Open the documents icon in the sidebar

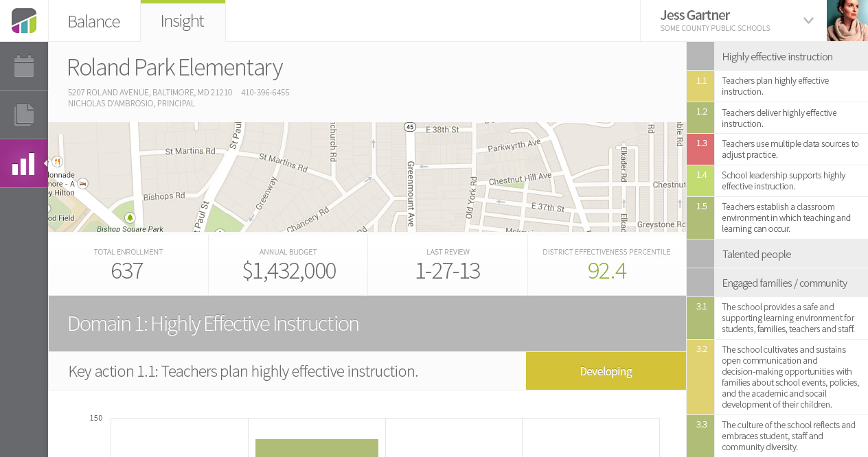[x=24, y=115]
